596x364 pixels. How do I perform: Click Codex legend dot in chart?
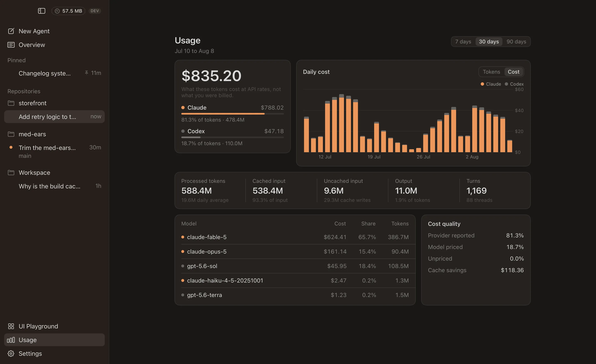(506, 84)
